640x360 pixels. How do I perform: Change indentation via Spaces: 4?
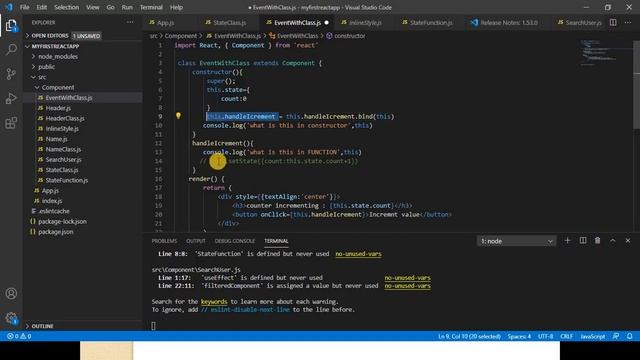point(519,336)
